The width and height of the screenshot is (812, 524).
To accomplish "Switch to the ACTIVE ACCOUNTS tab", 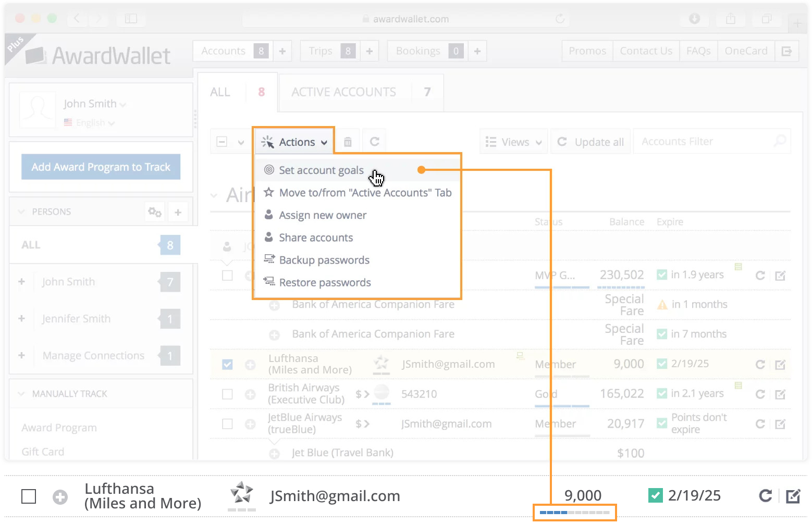I will (x=344, y=92).
